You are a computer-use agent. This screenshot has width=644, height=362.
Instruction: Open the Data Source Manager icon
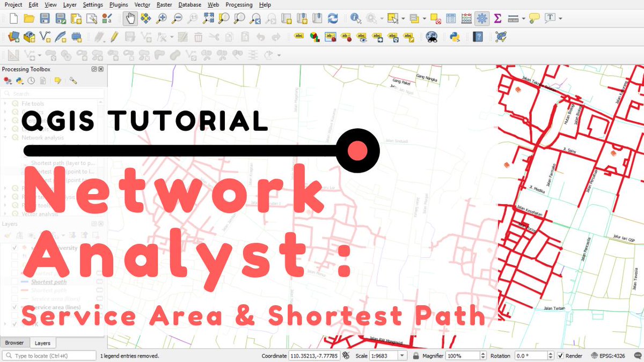click(x=13, y=36)
